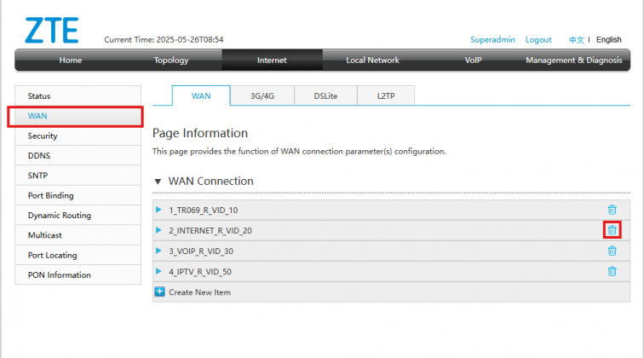Delete the 4_IPTV_R_VID_50 entry with trash icon

[612, 271]
